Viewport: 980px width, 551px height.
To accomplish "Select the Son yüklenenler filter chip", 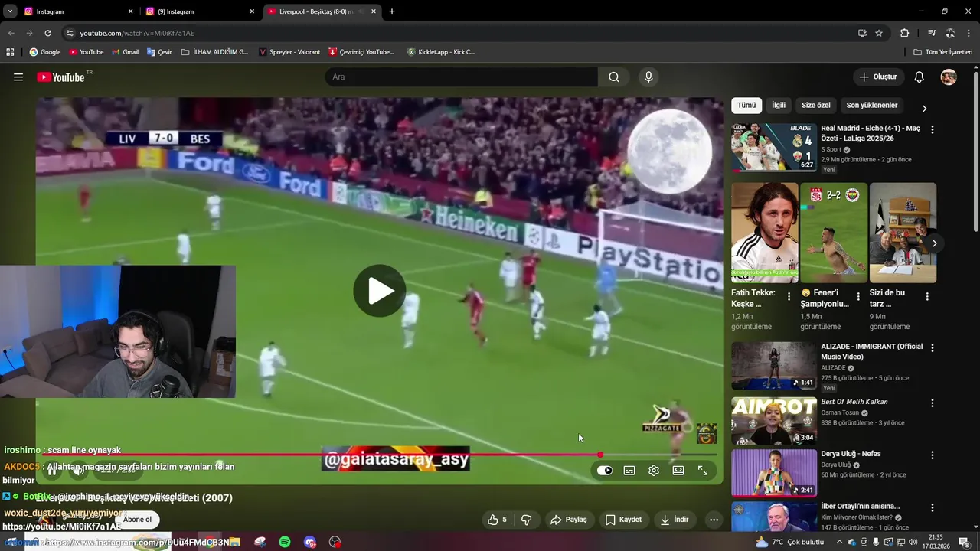I will pyautogui.click(x=872, y=106).
